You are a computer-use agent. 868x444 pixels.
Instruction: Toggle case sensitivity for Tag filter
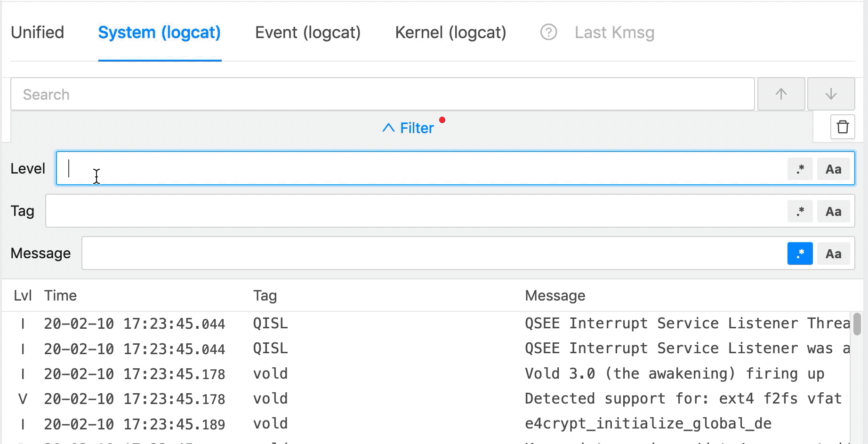[x=833, y=211]
